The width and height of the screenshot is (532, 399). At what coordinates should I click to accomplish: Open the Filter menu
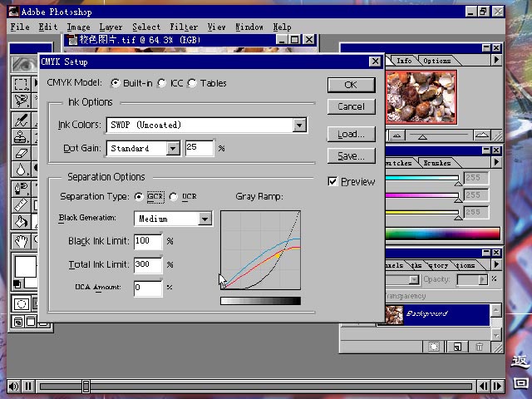click(x=183, y=27)
